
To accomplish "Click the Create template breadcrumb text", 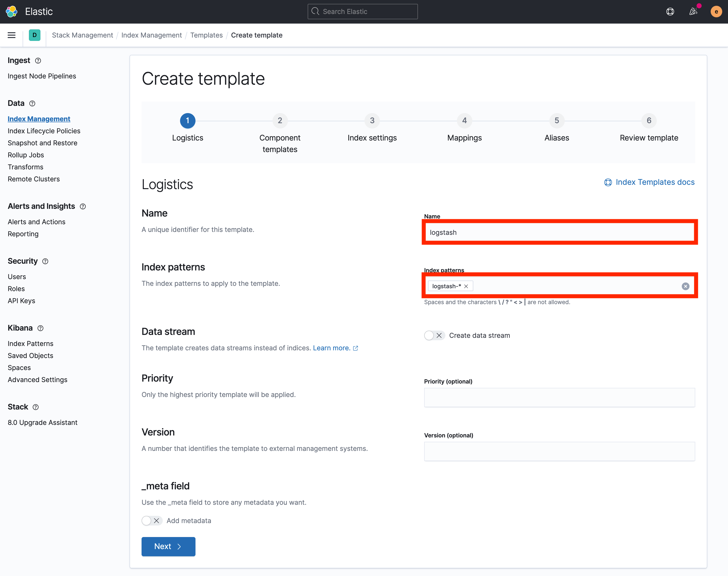I will coord(256,35).
